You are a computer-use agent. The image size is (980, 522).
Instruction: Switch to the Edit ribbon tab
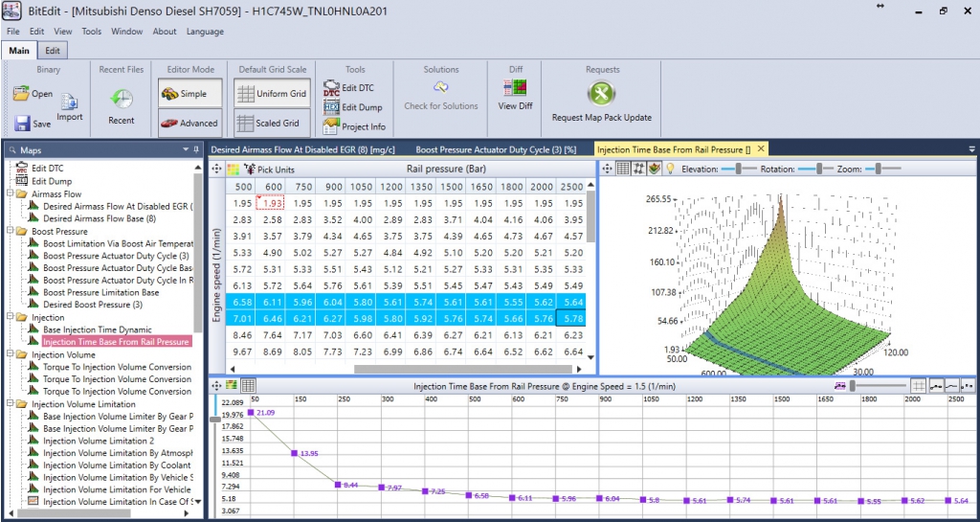point(54,51)
